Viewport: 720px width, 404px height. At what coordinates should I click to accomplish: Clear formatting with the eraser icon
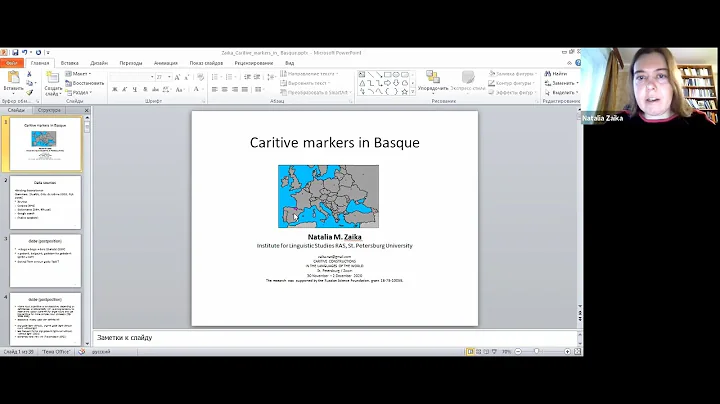pyautogui.click(x=200, y=77)
